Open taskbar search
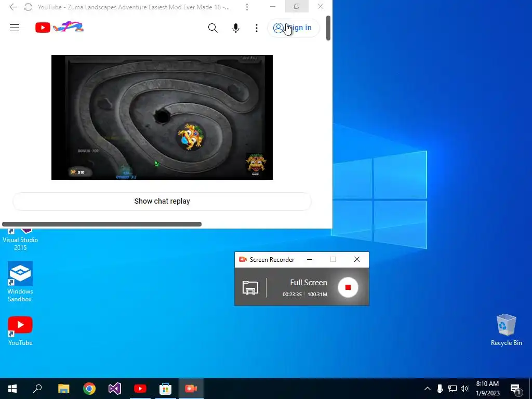 pyautogui.click(x=37, y=389)
